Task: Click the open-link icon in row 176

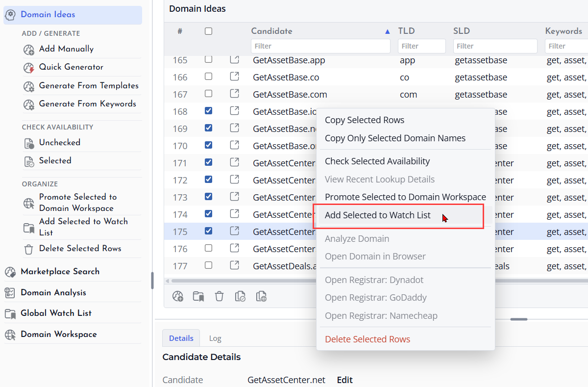Action: tap(235, 248)
